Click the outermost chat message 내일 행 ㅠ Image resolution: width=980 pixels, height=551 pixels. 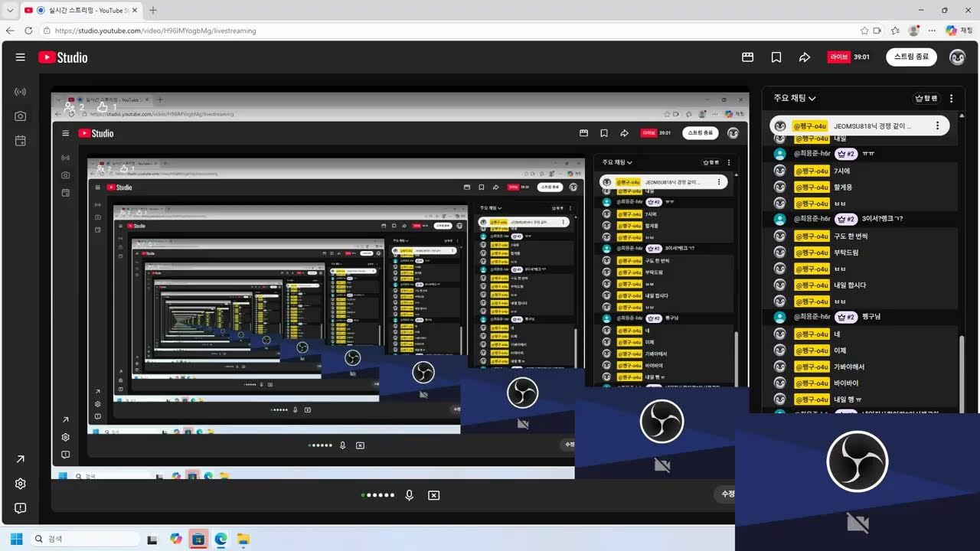[x=848, y=399]
